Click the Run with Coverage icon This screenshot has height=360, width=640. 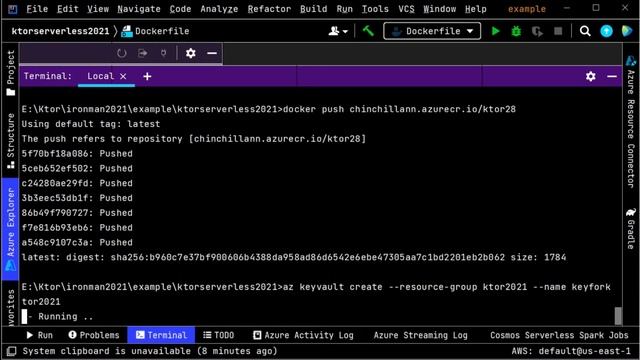click(537, 31)
